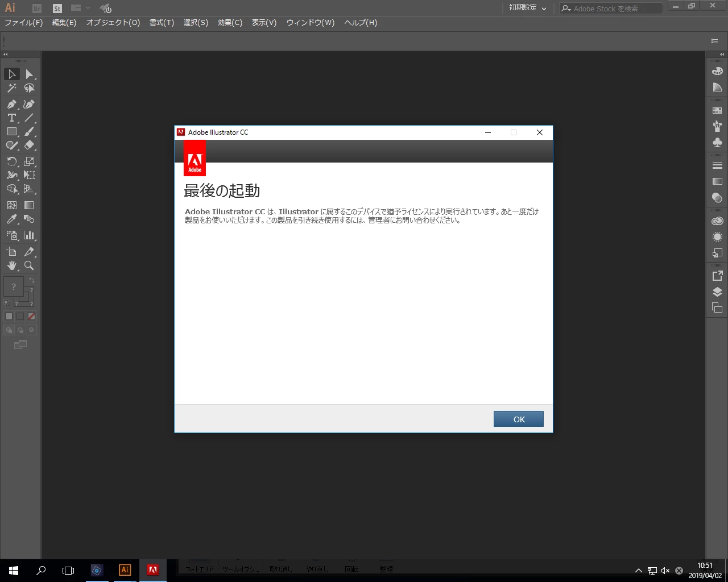The height and width of the screenshot is (582, 728).
Task: Select the Eraser tool
Action: 30,145
